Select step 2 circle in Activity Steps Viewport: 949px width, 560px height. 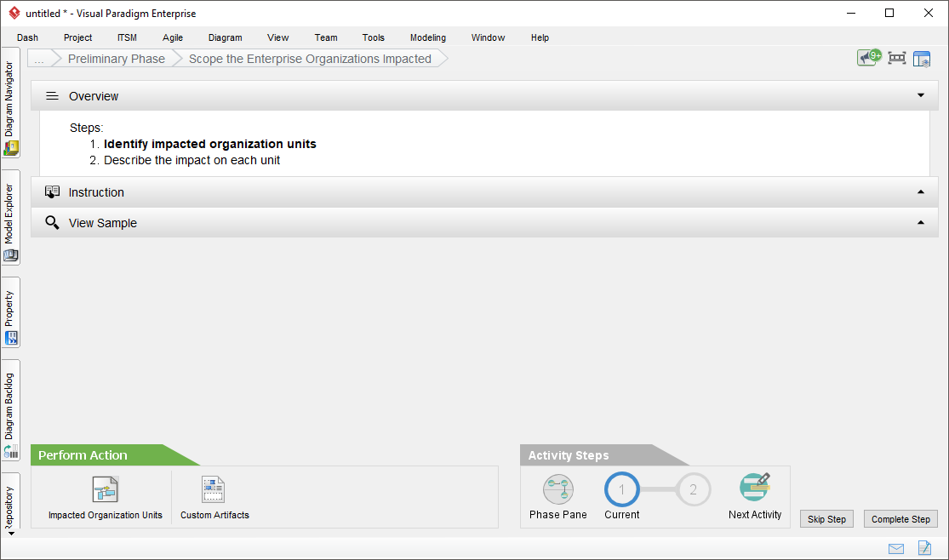pyautogui.click(x=694, y=489)
